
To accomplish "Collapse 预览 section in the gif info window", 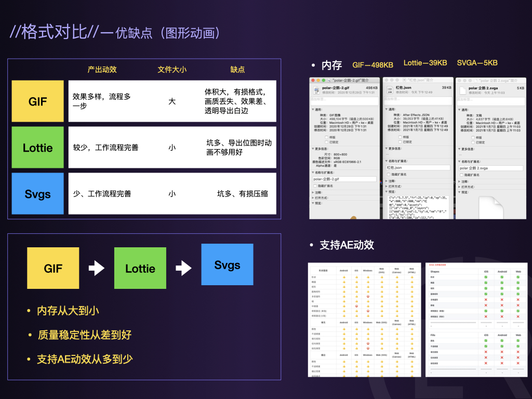I will [313, 203].
